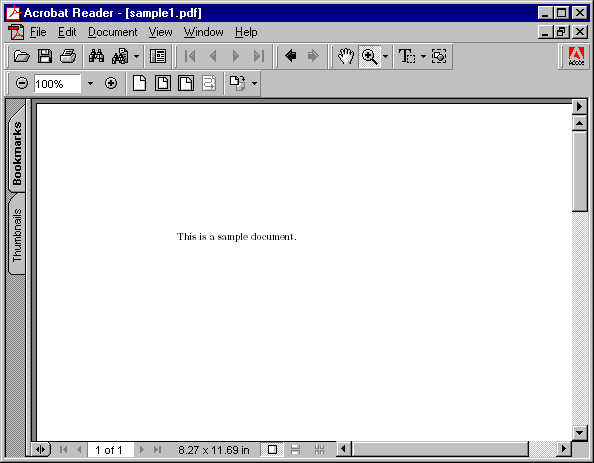The image size is (594, 463).
Task: Click the Rotate View icon
Action: click(238, 83)
